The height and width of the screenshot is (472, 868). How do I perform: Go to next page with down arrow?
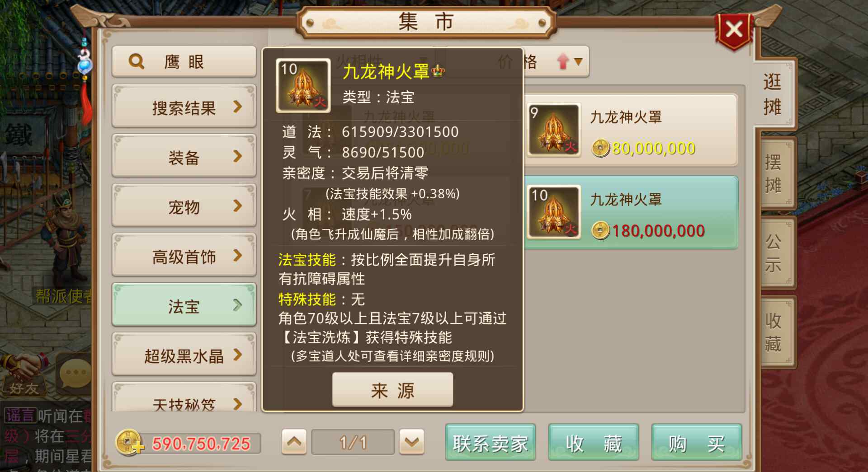[411, 442]
